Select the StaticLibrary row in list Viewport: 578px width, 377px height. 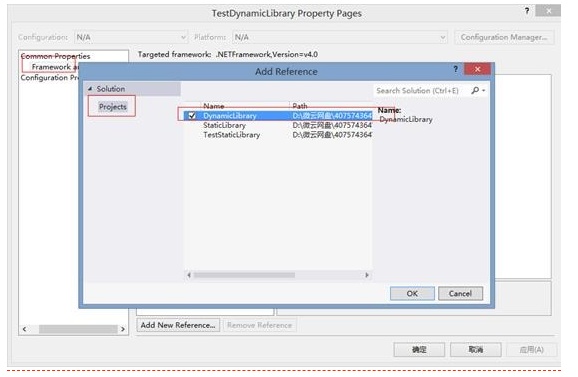pos(278,125)
